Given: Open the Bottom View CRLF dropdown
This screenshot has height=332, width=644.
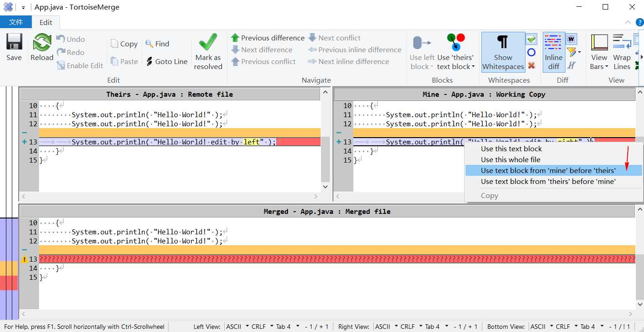Looking at the screenshot, I should (x=567, y=327).
